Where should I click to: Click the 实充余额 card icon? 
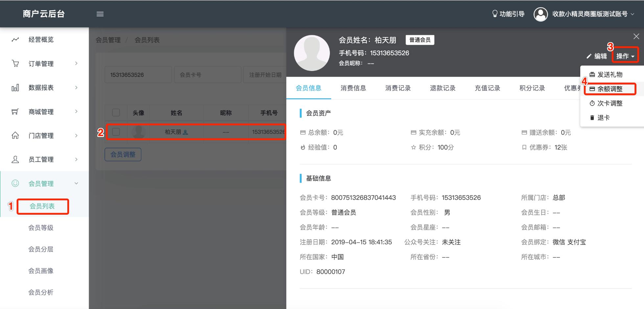pos(413,132)
